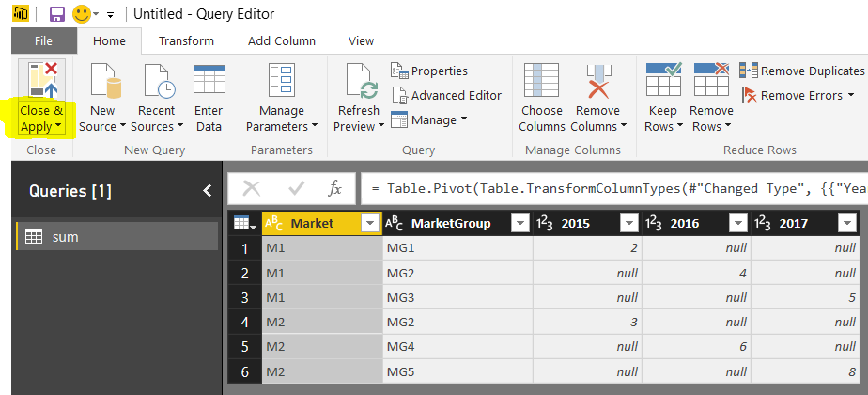Image resolution: width=868 pixels, height=395 pixels.
Task: Switch to the View tab
Action: coord(361,41)
